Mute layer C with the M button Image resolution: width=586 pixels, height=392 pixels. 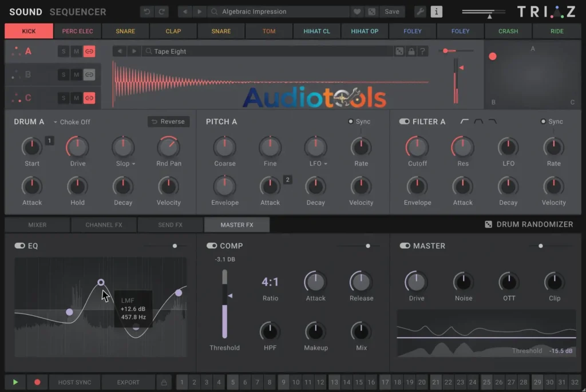(76, 98)
